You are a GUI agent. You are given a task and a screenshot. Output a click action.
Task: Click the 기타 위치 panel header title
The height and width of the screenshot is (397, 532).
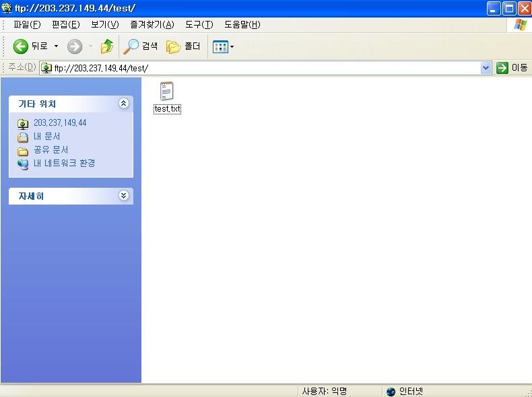coord(37,104)
